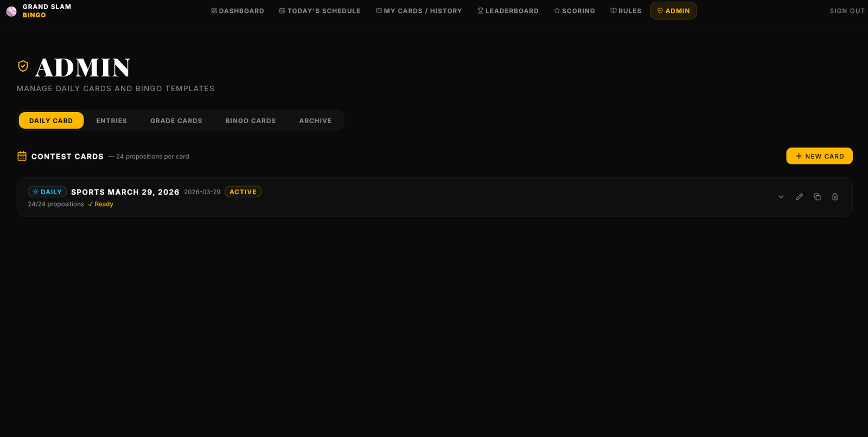The height and width of the screenshot is (437, 868).
Task: Expand the Sports March 29 card details
Action: (781, 197)
